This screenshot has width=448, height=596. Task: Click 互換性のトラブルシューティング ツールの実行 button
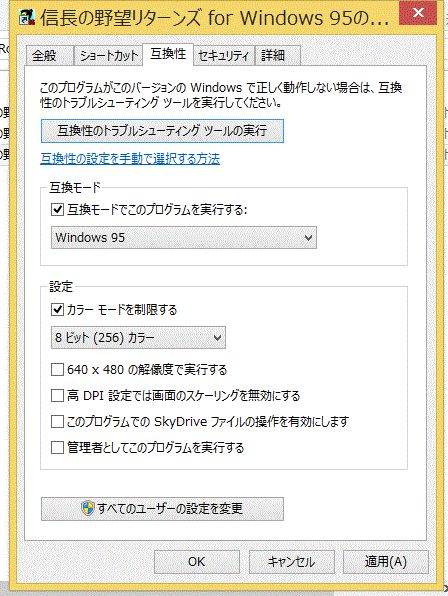click(x=162, y=131)
